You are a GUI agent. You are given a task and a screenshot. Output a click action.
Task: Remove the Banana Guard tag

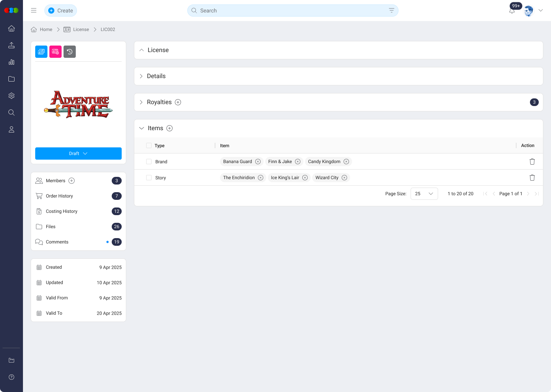click(x=258, y=162)
